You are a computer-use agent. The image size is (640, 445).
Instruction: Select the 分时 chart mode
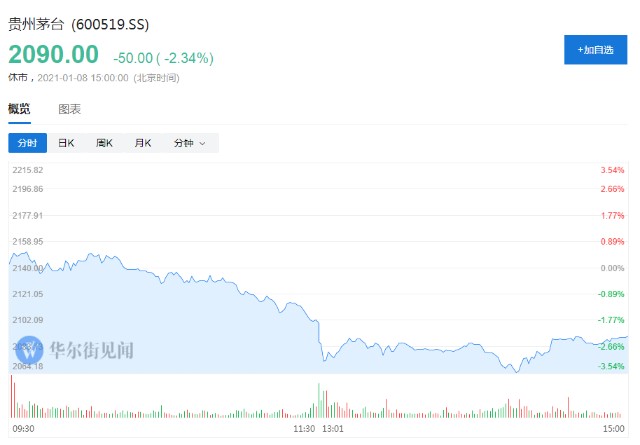[x=27, y=143]
